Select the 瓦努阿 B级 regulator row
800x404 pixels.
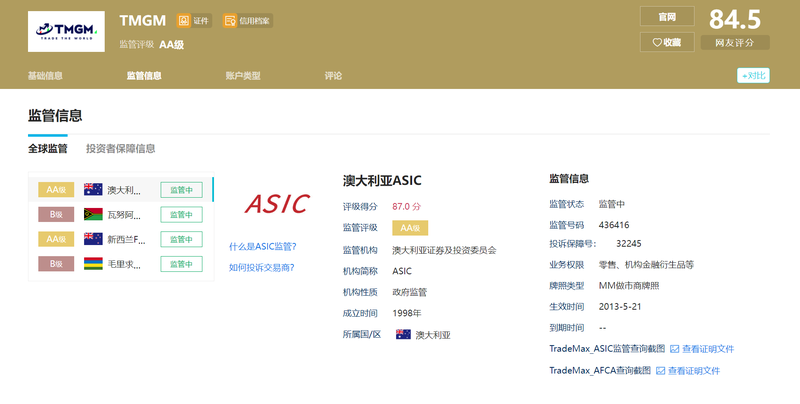[121, 214]
